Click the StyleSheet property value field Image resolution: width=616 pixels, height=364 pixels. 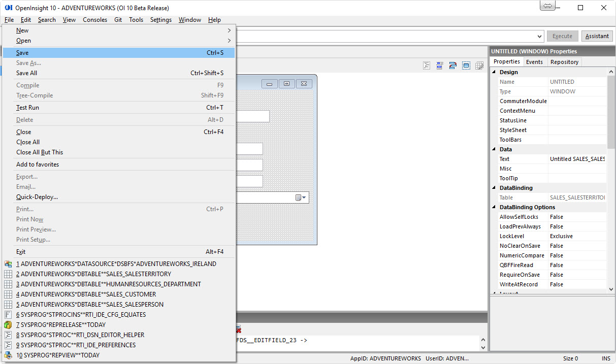click(577, 130)
